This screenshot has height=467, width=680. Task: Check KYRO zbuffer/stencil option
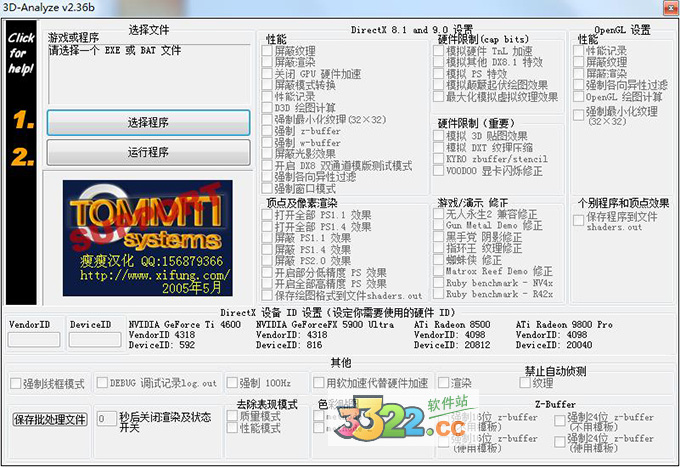[438, 159]
